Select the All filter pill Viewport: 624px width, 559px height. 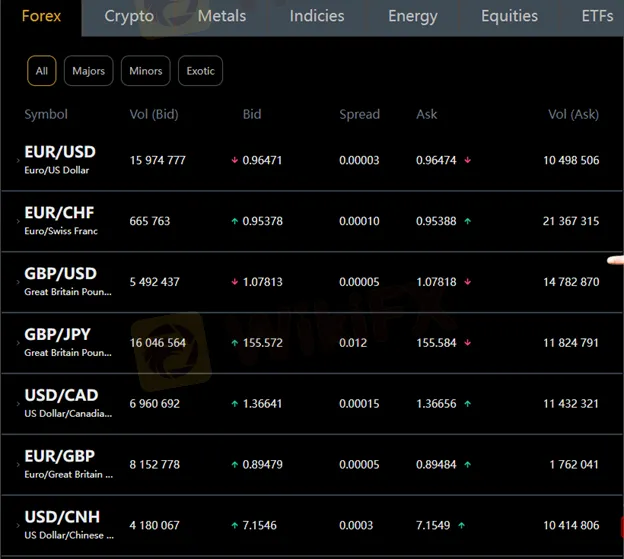41,71
